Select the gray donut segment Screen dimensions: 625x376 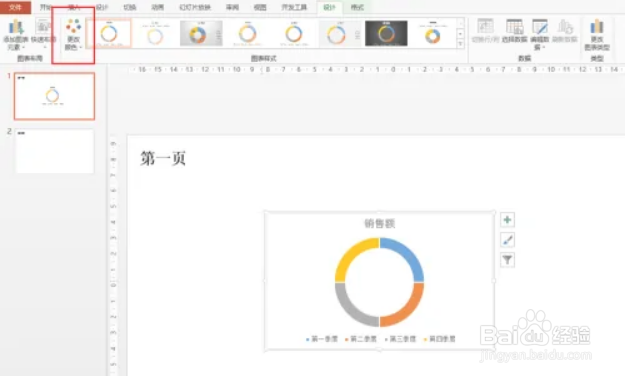(x=353, y=309)
